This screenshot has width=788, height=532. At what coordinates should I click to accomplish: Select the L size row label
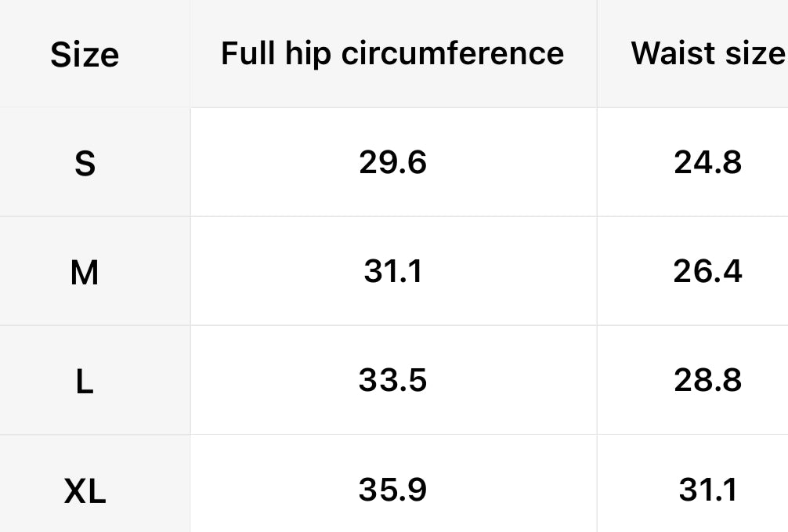[x=85, y=382]
